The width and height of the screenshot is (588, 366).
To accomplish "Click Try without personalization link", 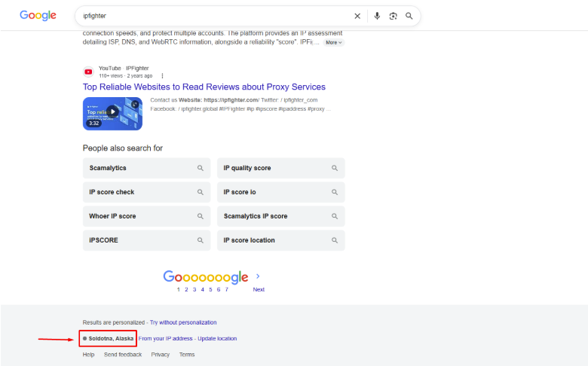I will point(183,322).
